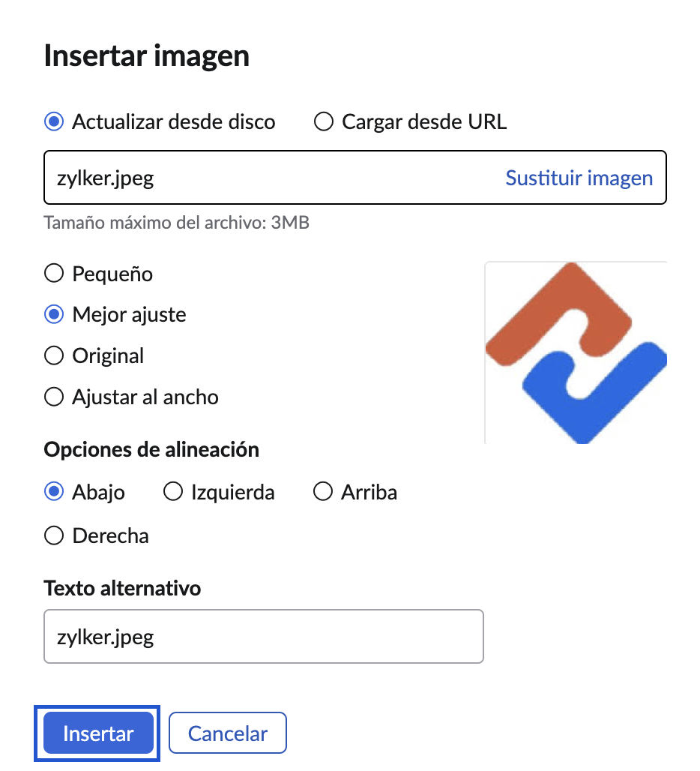Viewport: 700px width, 771px height.
Task: Click the Tamaño máximo del archivo hint text
Action: pyautogui.click(x=177, y=223)
